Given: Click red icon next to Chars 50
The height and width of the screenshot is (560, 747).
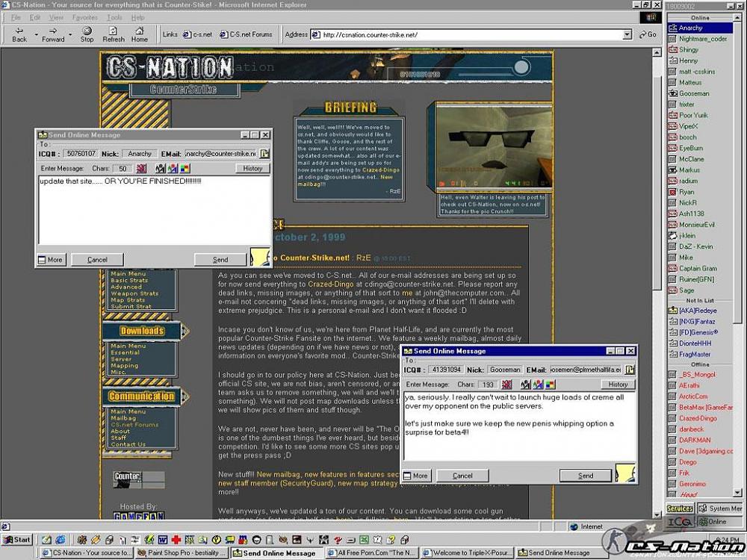Looking at the screenshot, I should 141,168.
